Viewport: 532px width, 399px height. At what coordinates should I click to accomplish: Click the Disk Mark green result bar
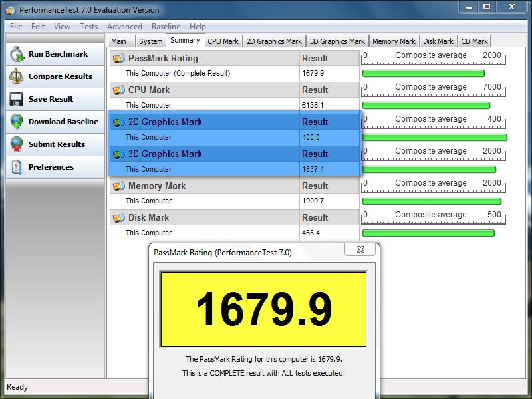point(428,233)
